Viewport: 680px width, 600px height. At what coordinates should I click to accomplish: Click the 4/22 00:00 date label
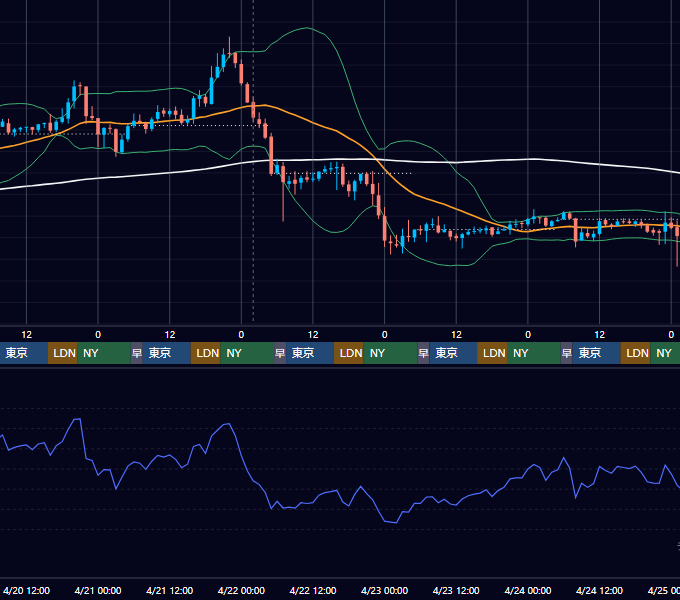pyautogui.click(x=241, y=590)
